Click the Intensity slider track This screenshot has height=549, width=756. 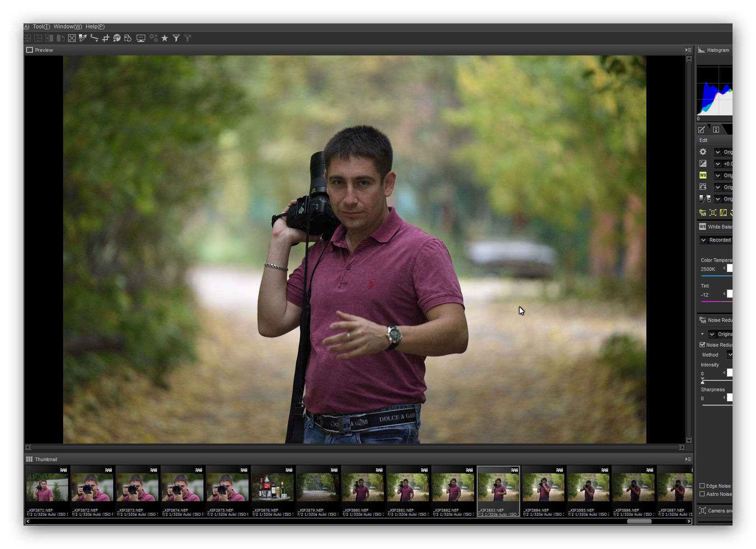(717, 380)
